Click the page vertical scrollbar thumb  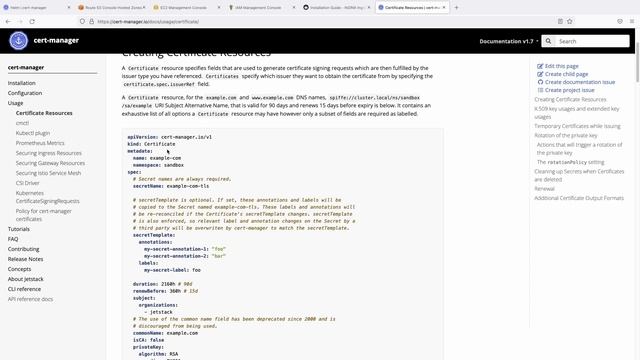point(637,61)
